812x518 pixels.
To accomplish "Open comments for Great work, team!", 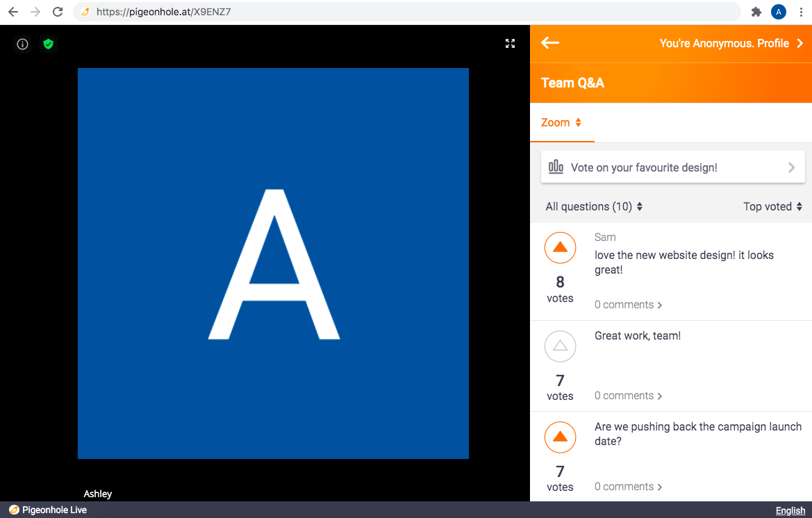I will point(628,396).
